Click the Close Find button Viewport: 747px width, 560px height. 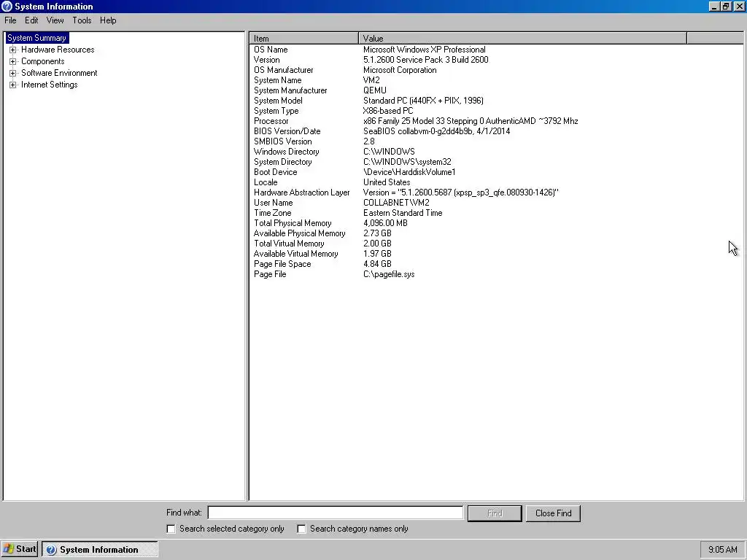coord(553,513)
